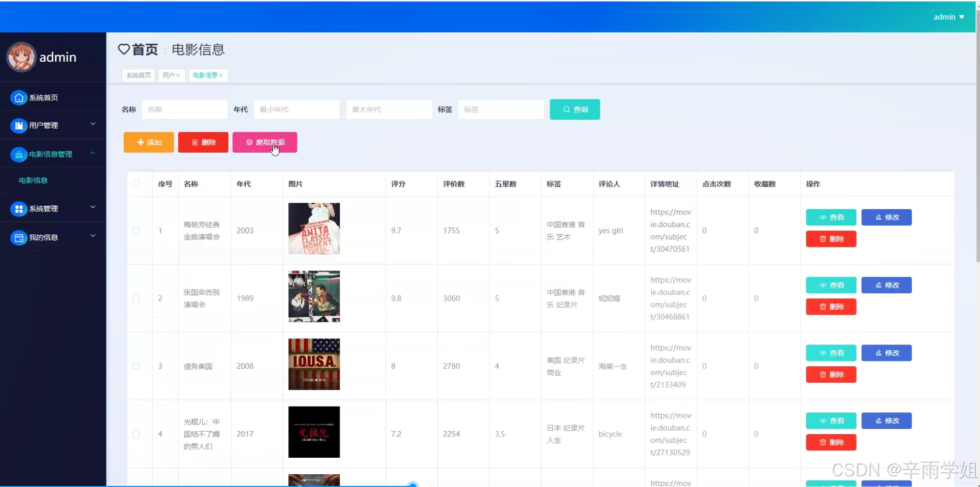The width and height of the screenshot is (980, 487).
Task: Click the orange 添加 button
Action: point(148,142)
